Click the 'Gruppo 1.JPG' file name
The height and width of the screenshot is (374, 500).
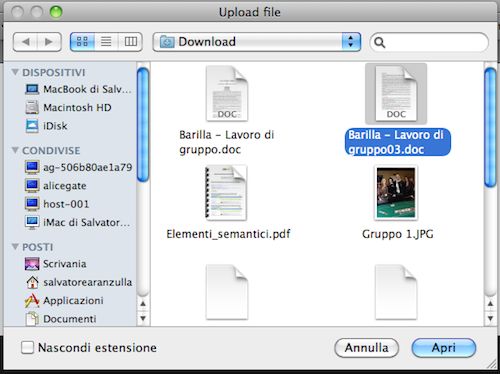pos(398,234)
